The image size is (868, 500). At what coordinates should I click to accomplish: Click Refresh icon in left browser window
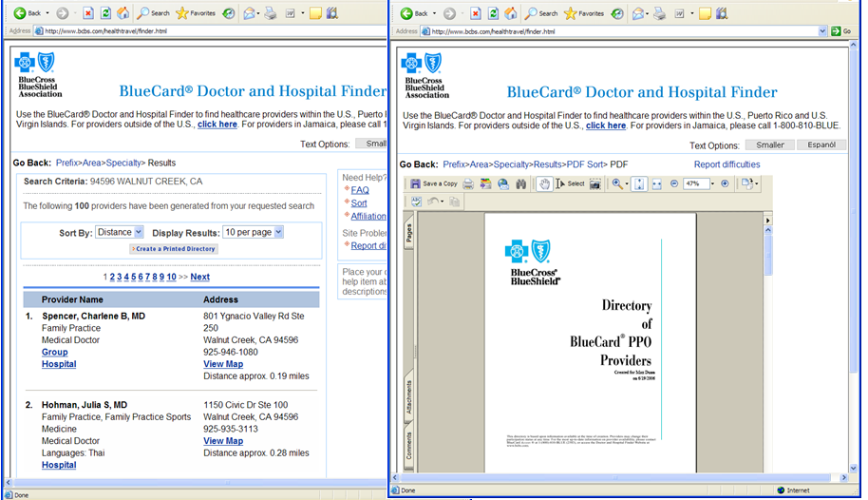pyautogui.click(x=105, y=13)
